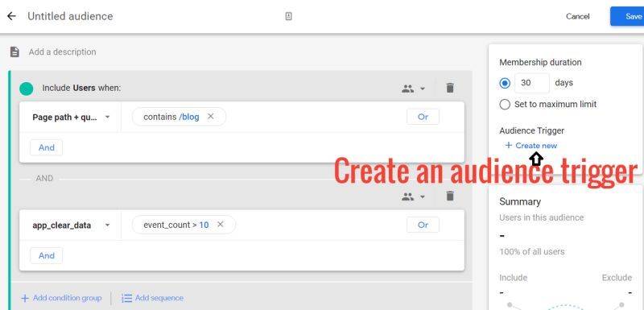Add a description to the audience

[63, 52]
